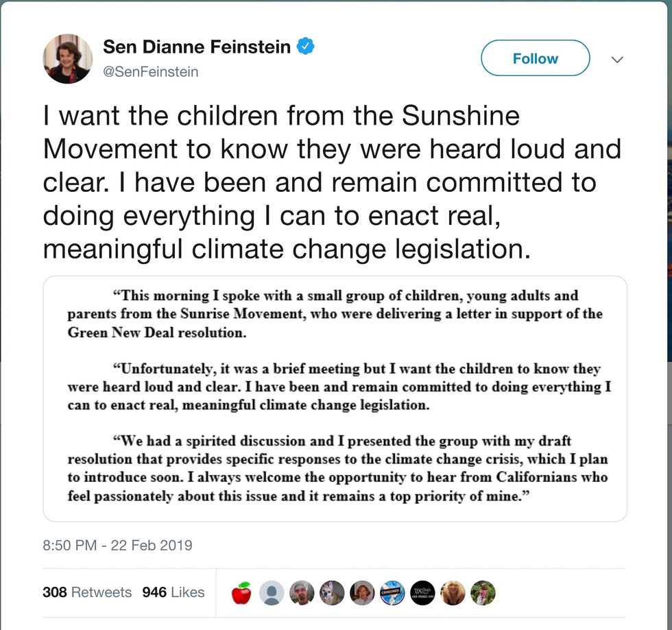Click the Sen Dianne Feinstein display name
The image size is (672, 630).
click(x=197, y=47)
